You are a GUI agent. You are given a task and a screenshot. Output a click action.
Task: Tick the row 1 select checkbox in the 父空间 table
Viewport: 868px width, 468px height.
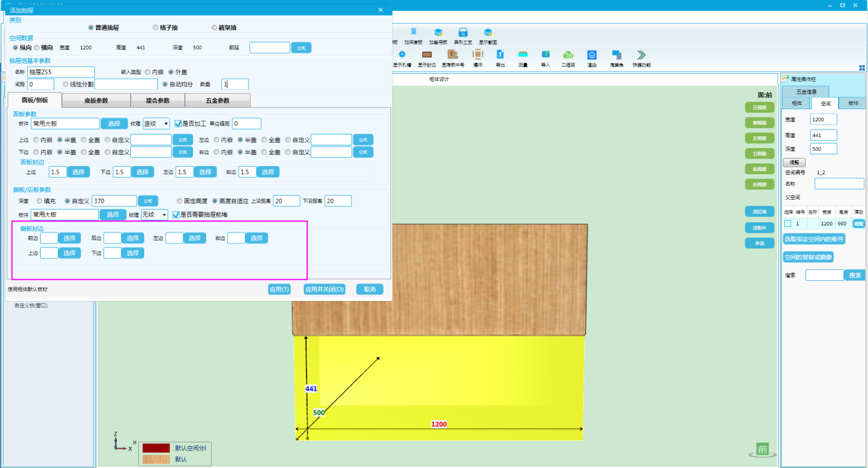pos(788,223)
